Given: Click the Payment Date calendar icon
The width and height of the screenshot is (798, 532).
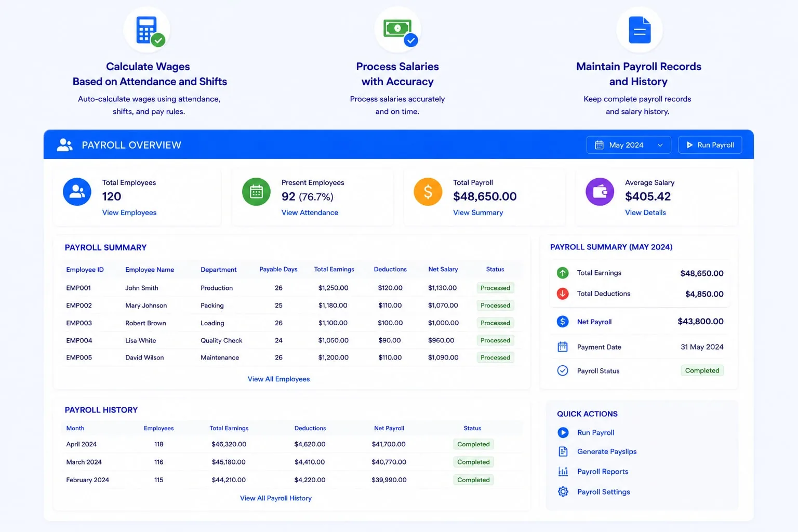Looking at the screenshot, I should [563, 347].
